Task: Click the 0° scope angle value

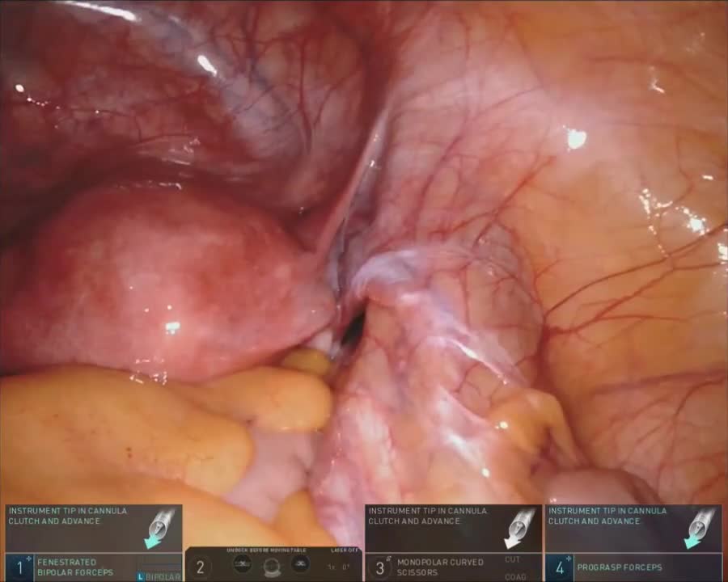Action: [346, 567]
